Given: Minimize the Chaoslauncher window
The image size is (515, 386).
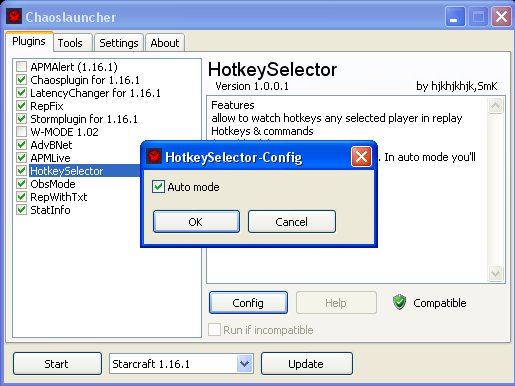Looking at the screenshot, I should [455, 16].
